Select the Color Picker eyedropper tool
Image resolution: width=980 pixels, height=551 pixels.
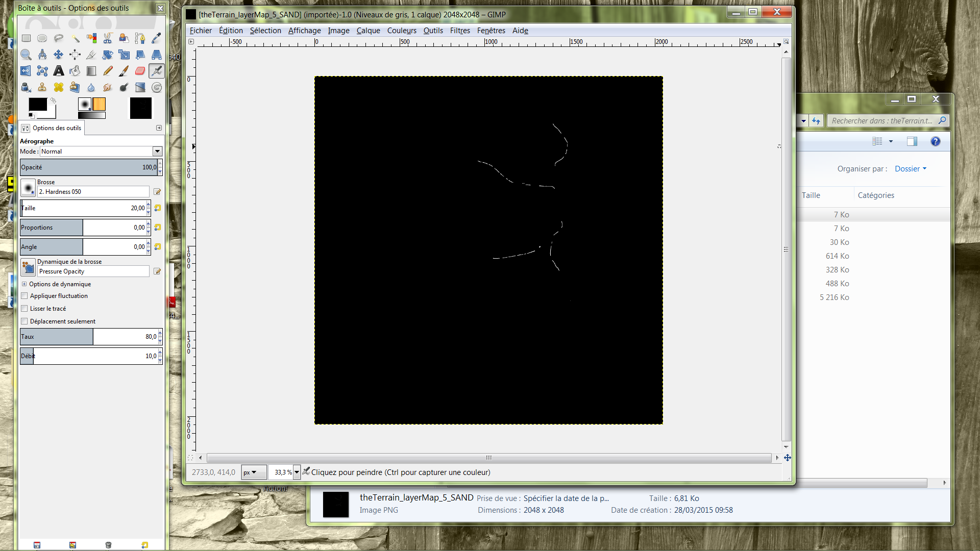(x=157, y=38)
